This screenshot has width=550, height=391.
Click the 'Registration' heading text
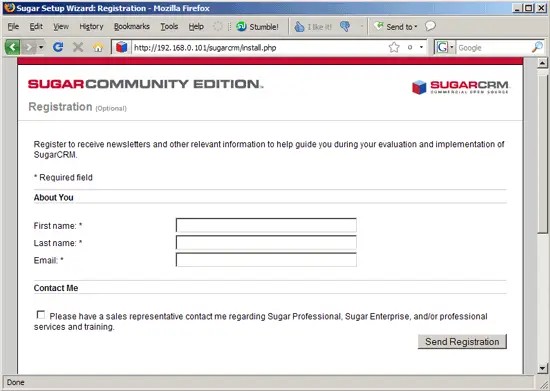click(60, 107)
